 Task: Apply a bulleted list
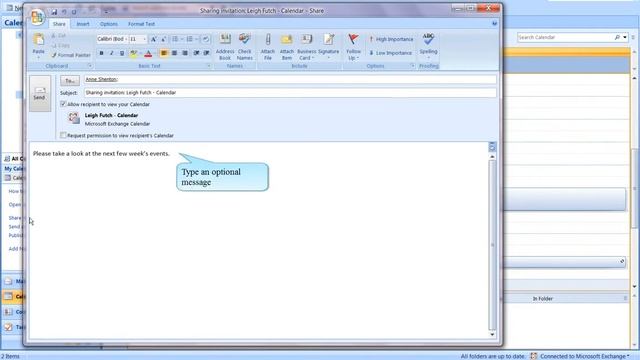point(175,39)
